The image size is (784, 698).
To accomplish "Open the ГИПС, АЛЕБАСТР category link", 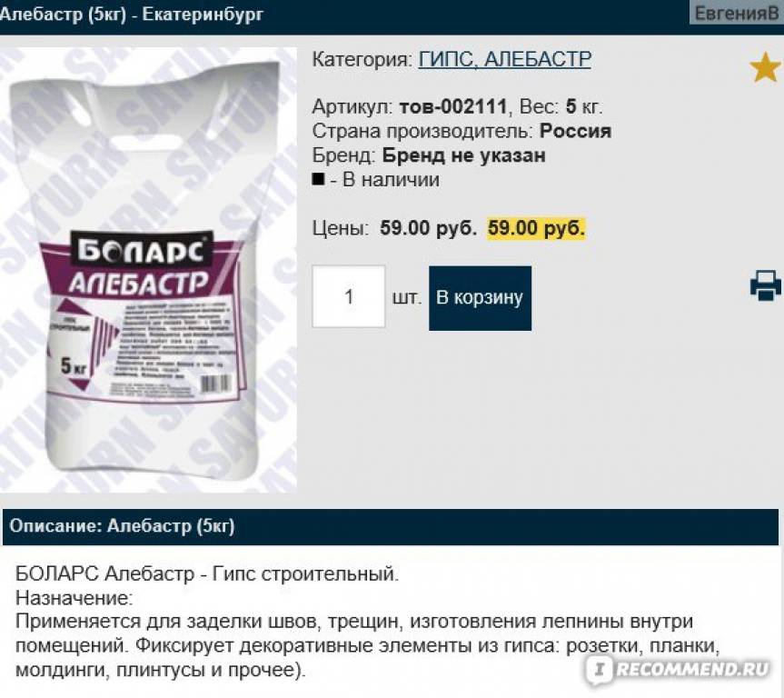I will pyautogui.click(x=504, y=60).
